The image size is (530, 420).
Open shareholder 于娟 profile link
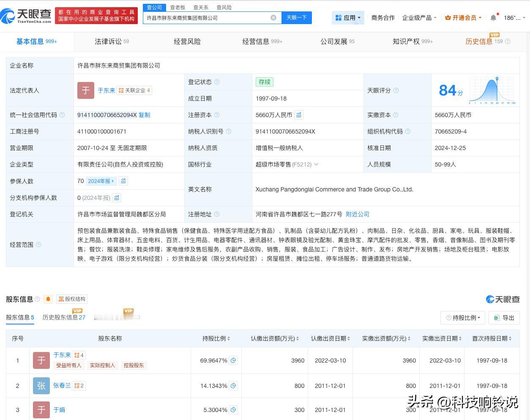click(x=59, y=410)
